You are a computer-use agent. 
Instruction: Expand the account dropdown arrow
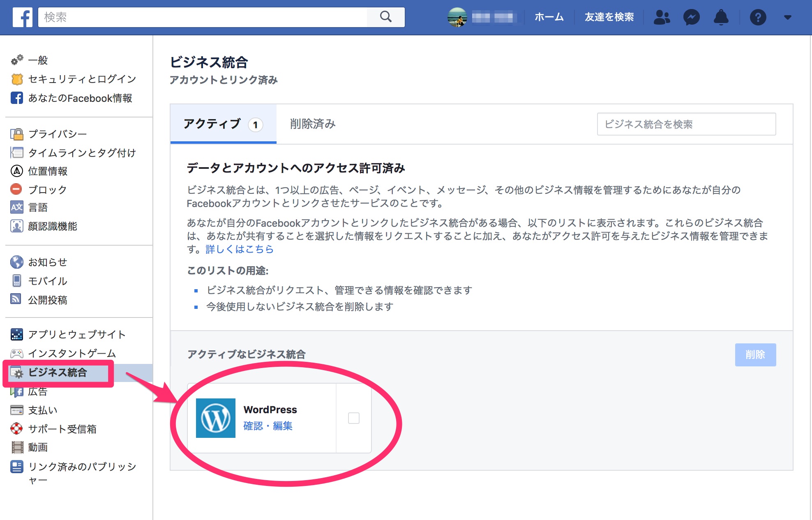(x=787, y=17)
